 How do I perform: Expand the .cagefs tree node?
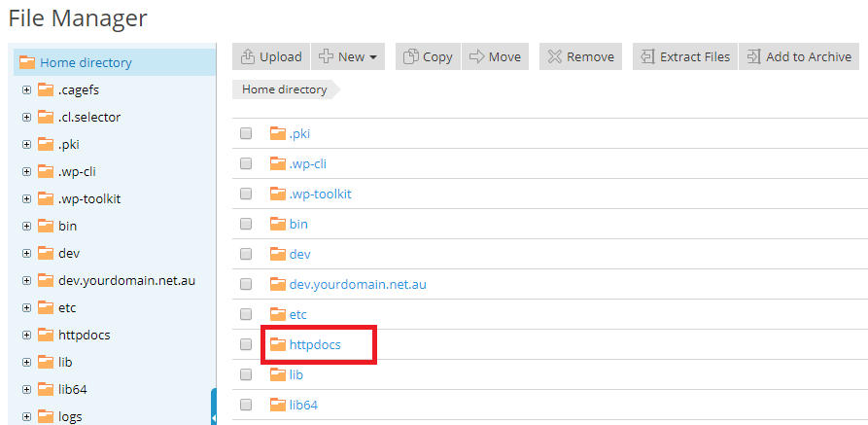26,89
